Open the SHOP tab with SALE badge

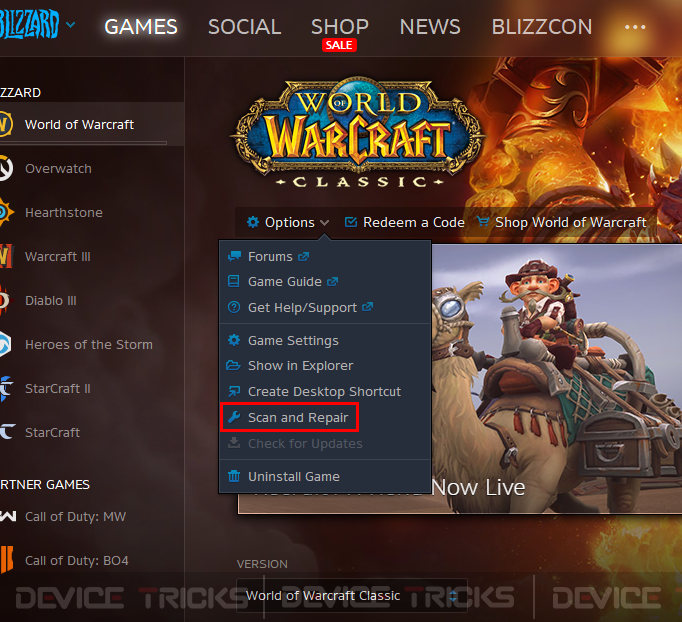(340, 27)
